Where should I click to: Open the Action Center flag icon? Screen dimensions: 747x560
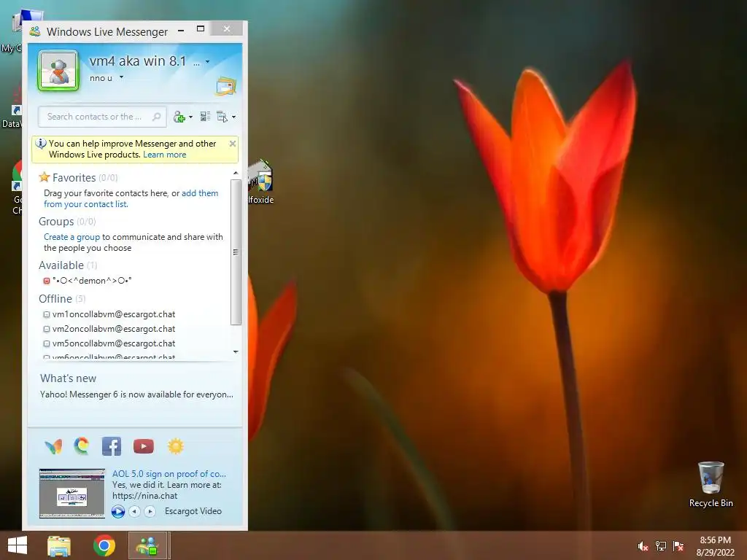click(x=678, y=546)
